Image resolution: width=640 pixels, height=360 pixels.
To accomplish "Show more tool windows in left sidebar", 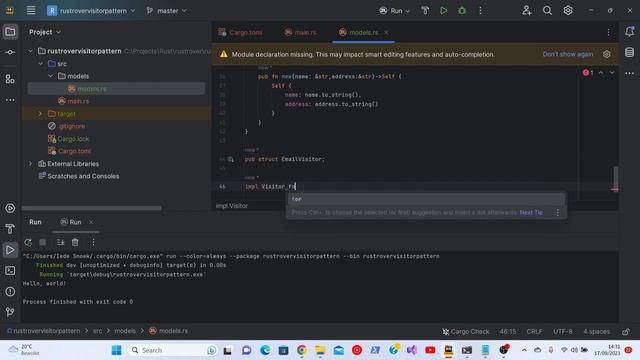I will point(10,100).
